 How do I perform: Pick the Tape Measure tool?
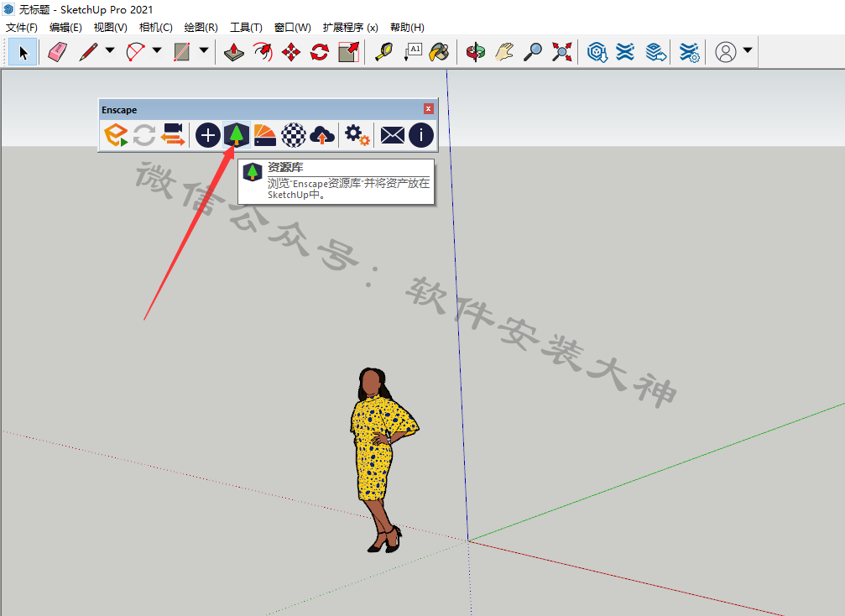point(383,52)
